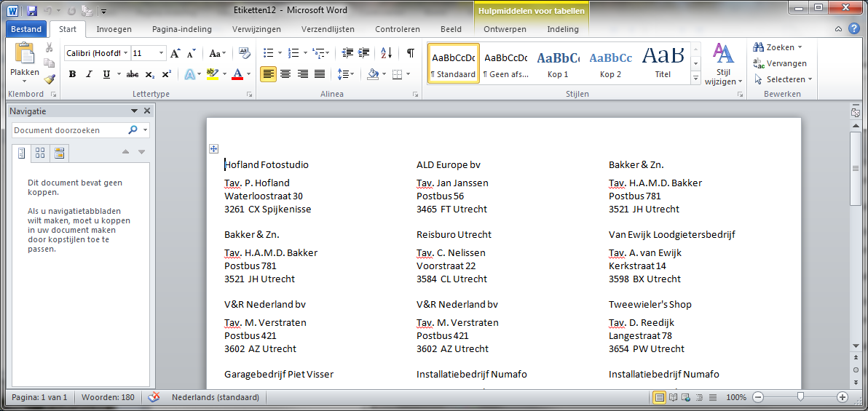Click the Sort A-Z icon
868x411 pixels.
pos(387,53)
